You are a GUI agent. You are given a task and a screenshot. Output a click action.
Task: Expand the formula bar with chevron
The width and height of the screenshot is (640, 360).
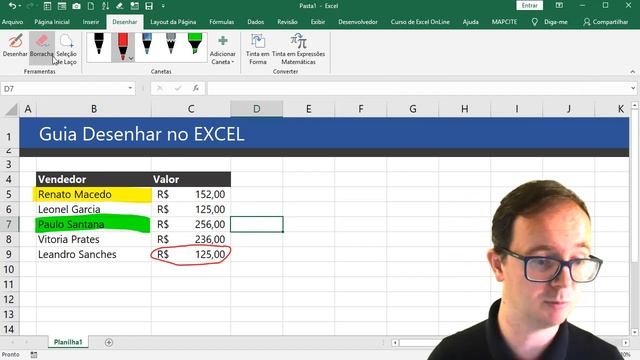pos(633,88)
